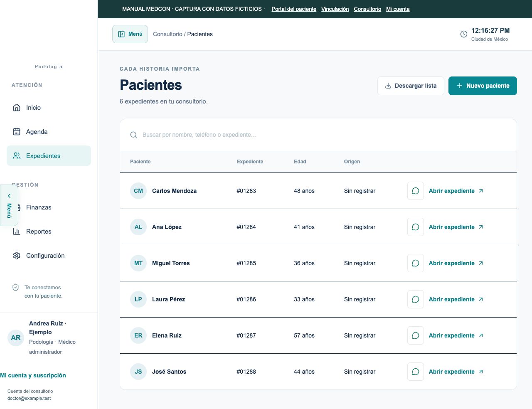This screenshot has height=409, width=532.
Task: Click the Edad column header
Action: (300, 162)
